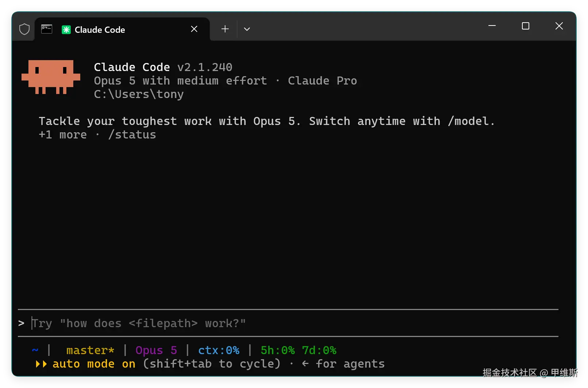Click the orange Claude pixel mascot
The width and height of the screenshot is (588, 388).
coord(51,77)
